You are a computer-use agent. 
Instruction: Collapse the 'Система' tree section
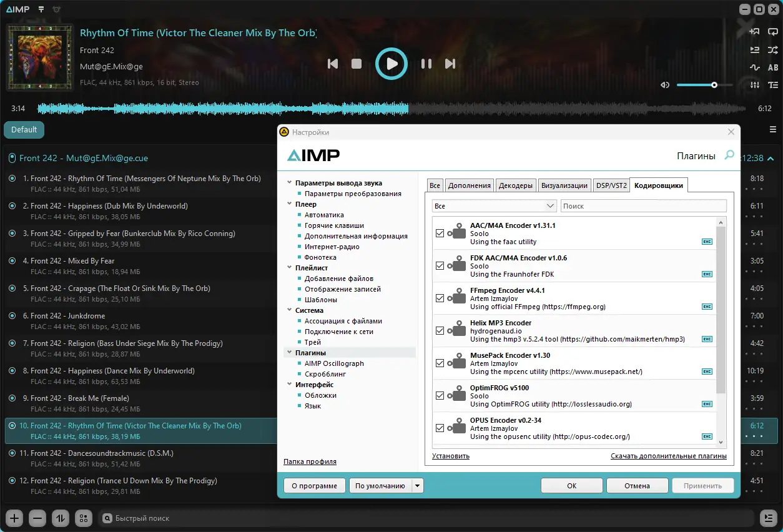point(289,310)
